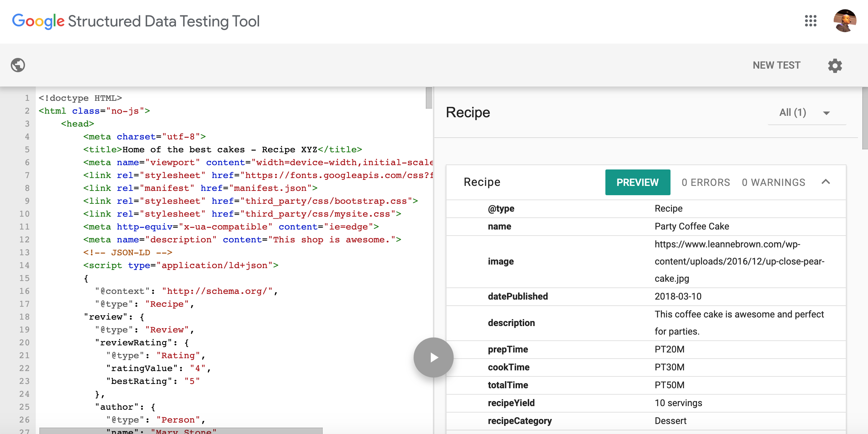868x434 pixels.
Task: Open the settings gear menu
Action: (835, 65)
